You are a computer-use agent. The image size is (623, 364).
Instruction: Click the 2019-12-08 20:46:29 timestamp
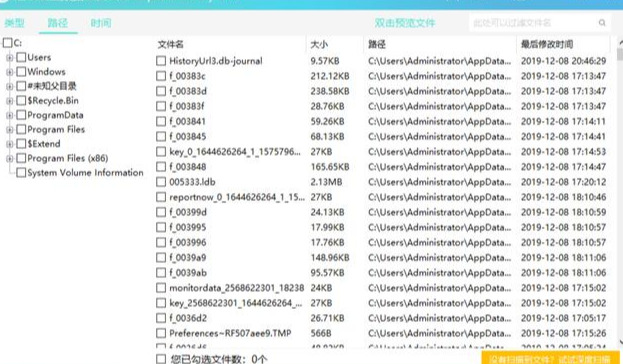pos(563,61)
